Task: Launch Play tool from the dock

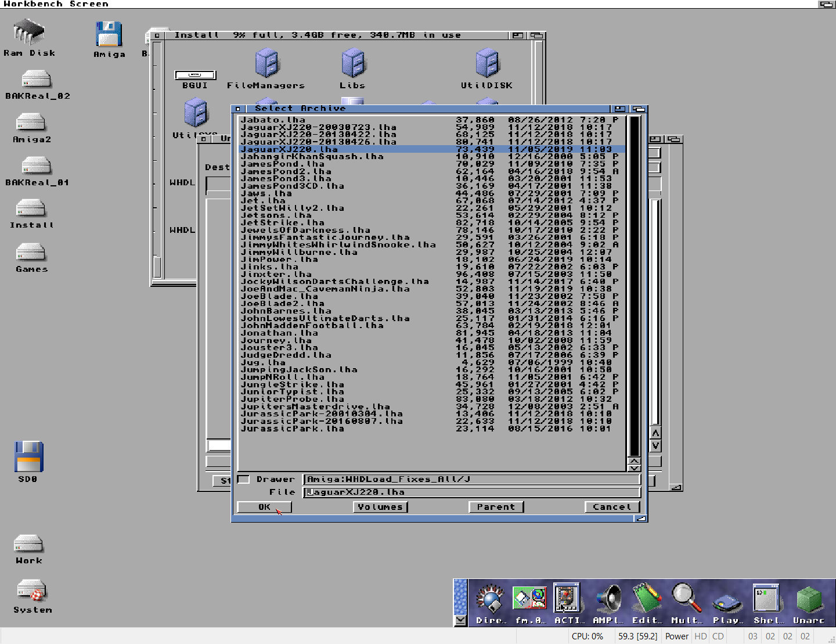Action: coord(727,603)
